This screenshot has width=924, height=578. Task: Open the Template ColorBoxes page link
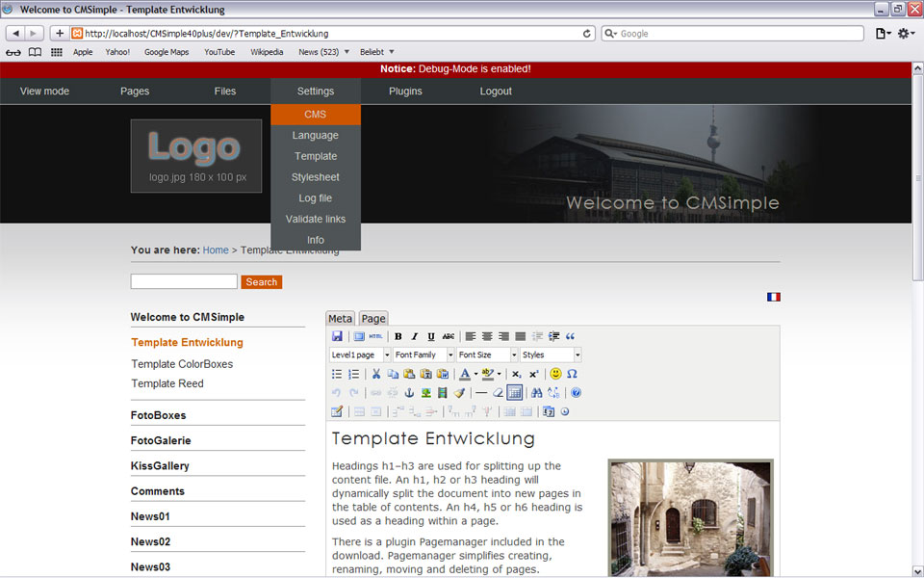coord(182,364)
